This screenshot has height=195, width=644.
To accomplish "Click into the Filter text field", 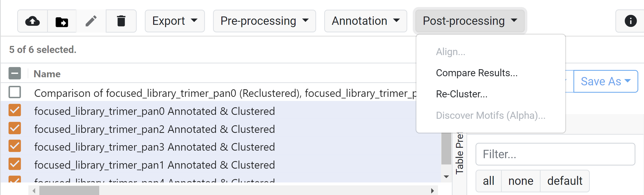I will (555, 154).
